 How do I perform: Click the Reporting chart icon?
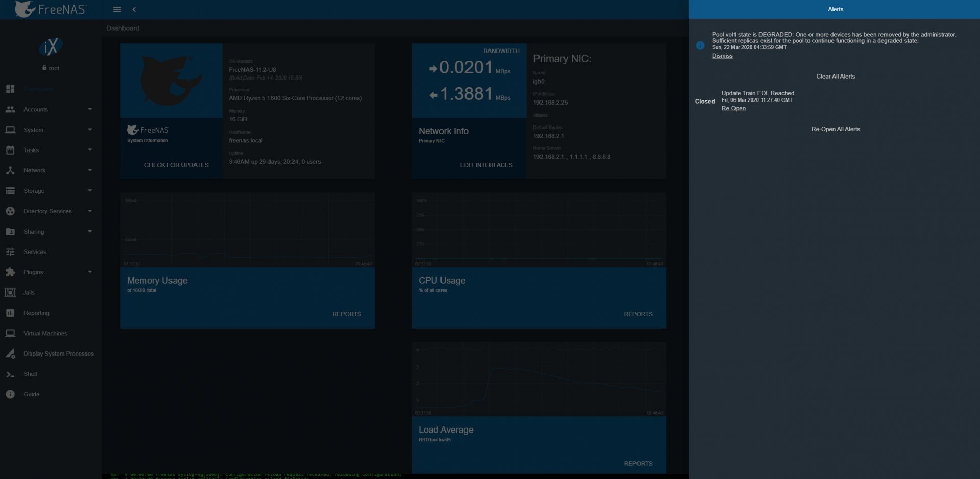tap(10, 313)
